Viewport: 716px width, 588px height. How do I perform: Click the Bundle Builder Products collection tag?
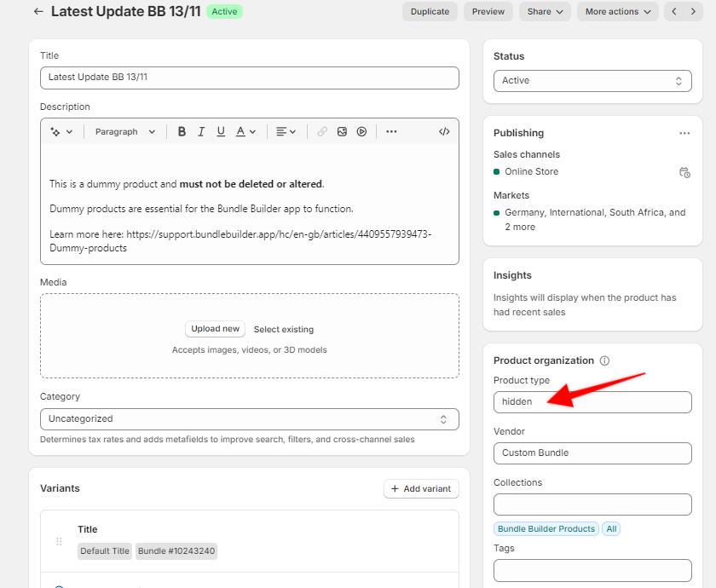point(546,528)
